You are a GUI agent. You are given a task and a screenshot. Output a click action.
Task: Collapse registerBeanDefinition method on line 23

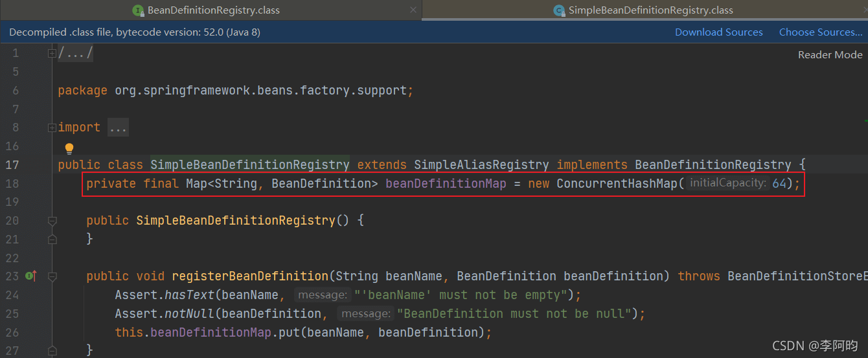click(52, 276)
